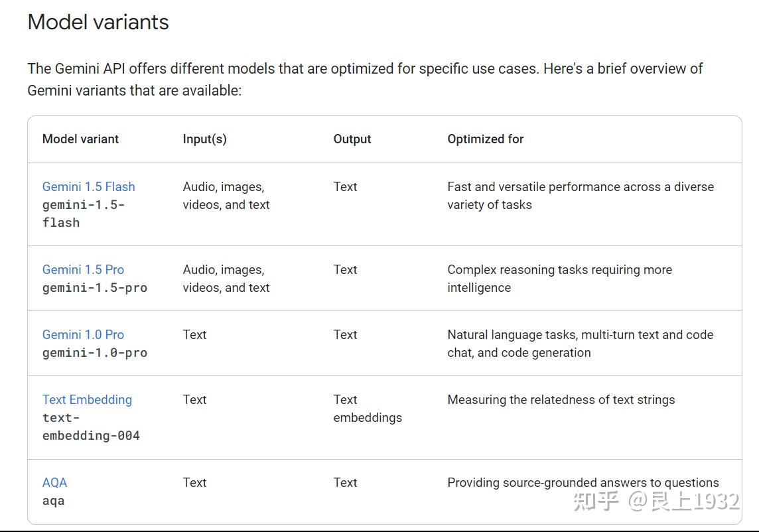Click the gemini-1.0-pro model code text
This screenshot has height=532, width=759.
point(94,352)
